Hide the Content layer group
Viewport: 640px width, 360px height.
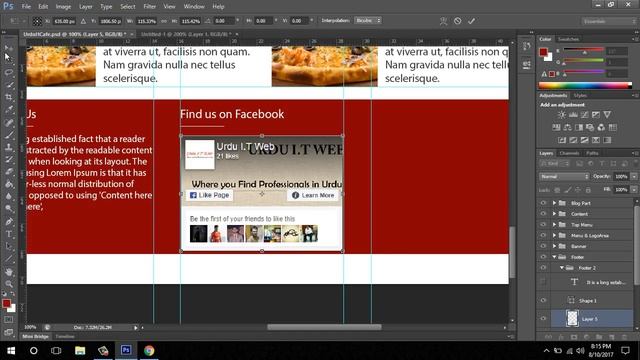click(543, 213)
